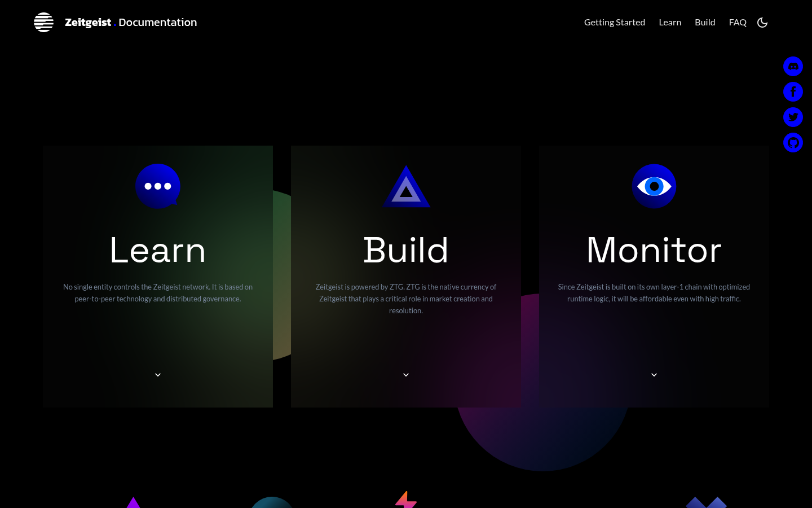Open the Discord social icon
This screenshot has width=812, height=508.
(x=793, y=67)
